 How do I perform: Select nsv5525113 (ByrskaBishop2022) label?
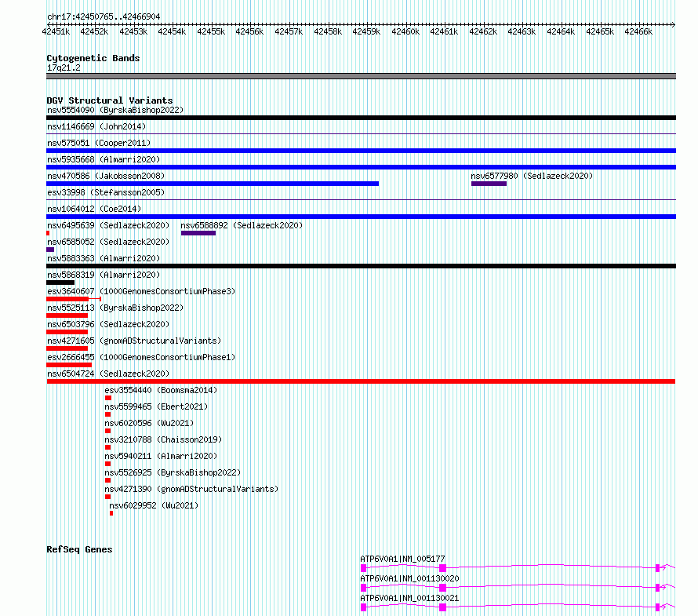pos(115,308)
